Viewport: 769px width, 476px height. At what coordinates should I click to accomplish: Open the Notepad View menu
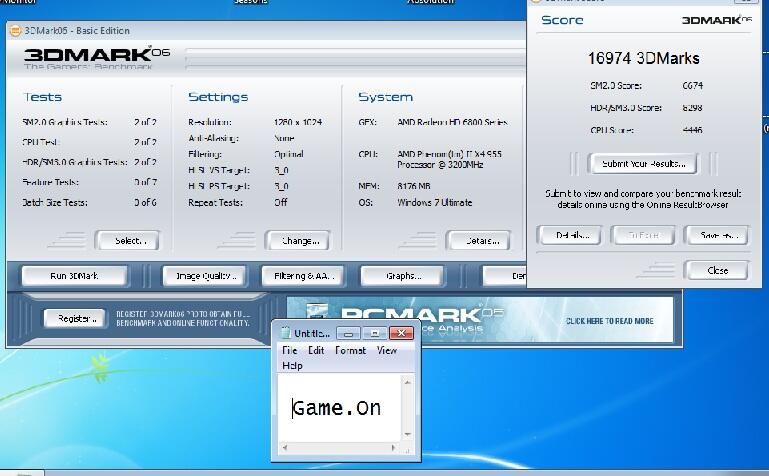387,351
